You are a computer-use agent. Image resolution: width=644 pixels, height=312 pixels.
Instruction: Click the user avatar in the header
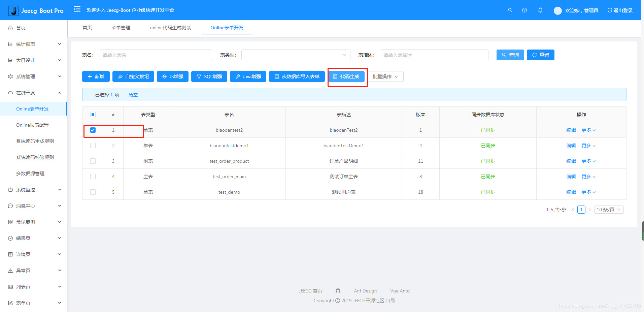pyautogui.click(x=558, y=10)
